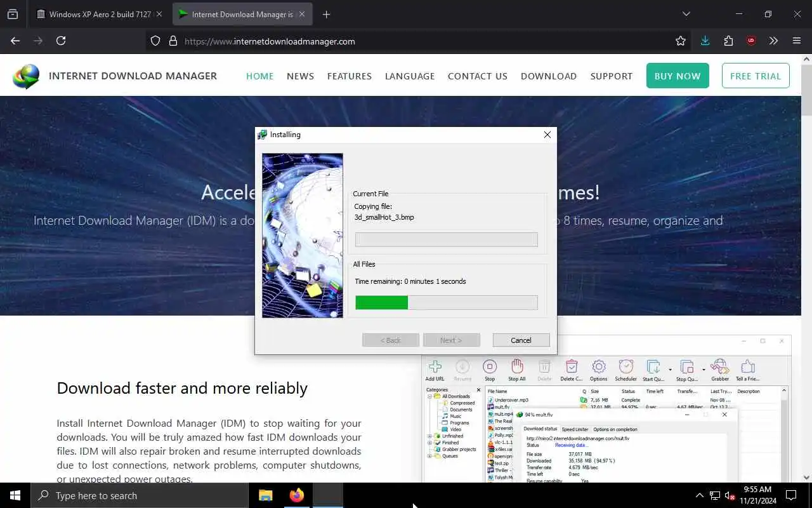The height and width of the screenshot is (508, 812).
Task: Select the Internet Download Manager browser tab
Action: 242,14
